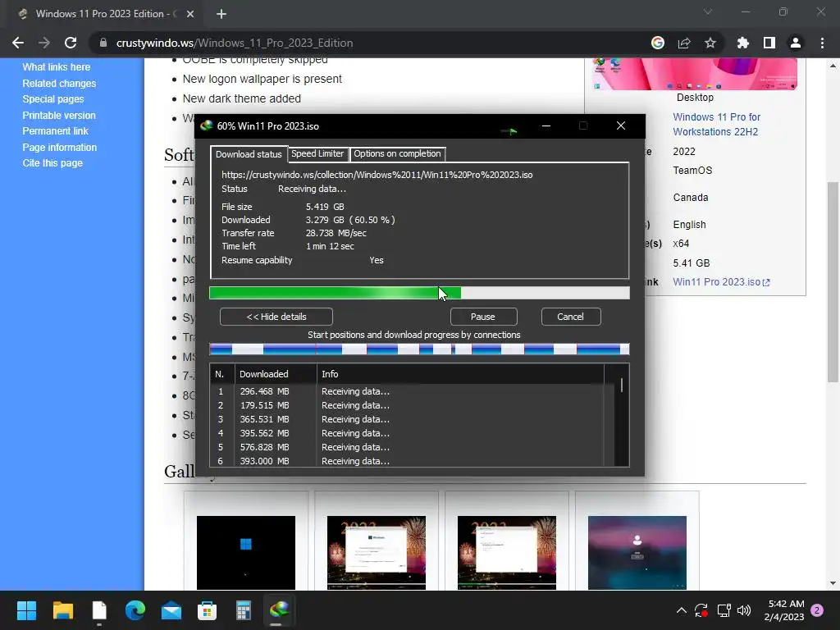Screen dimensions: 840x630
Task: Click the Win11 Pro 2023.iso download link
Action: (x=721, y=282)
